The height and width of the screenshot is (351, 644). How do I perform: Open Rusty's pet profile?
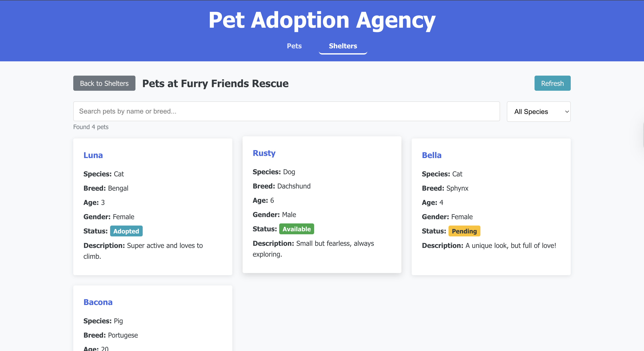(x=264, y=153)
